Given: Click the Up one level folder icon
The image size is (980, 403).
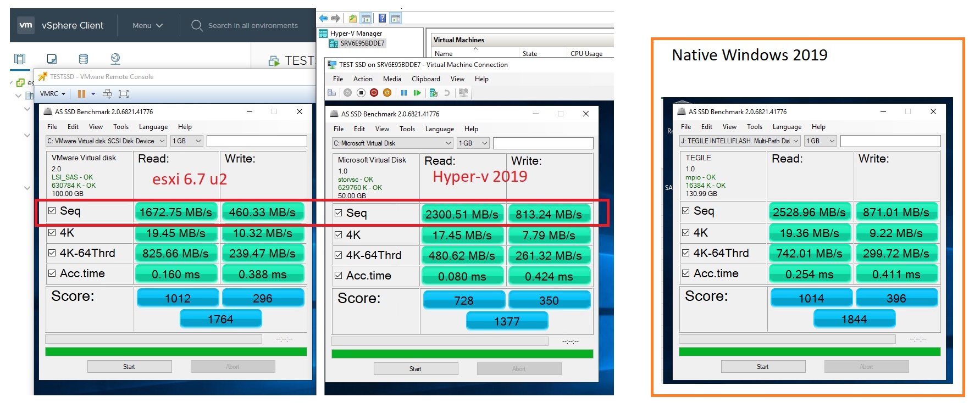Looking at the screenshot, I should pyautogui.click(x=353, y=19).
